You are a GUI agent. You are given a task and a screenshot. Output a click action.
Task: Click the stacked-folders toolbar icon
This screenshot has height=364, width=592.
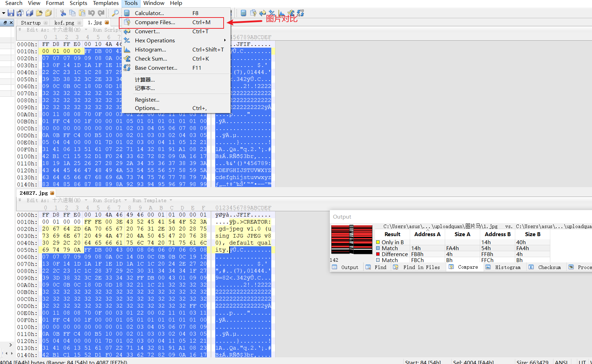[48, 13]
